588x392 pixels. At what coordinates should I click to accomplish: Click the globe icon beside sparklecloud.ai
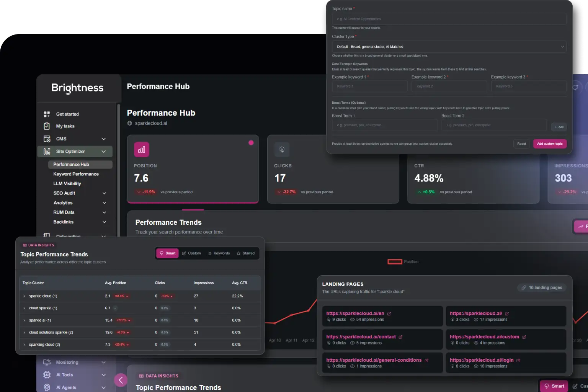click(x=130, y=123)
